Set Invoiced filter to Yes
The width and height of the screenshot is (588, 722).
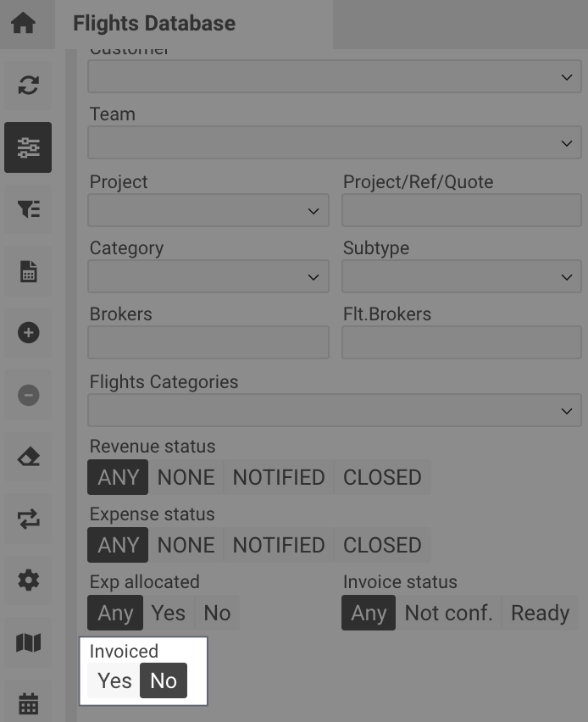coord(114,680)
